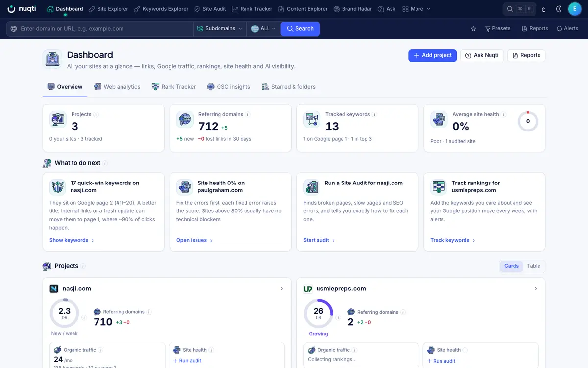Click the Ask Nuqti button
588x368 pixels.
pyautogui.click(x=482, y=55)
